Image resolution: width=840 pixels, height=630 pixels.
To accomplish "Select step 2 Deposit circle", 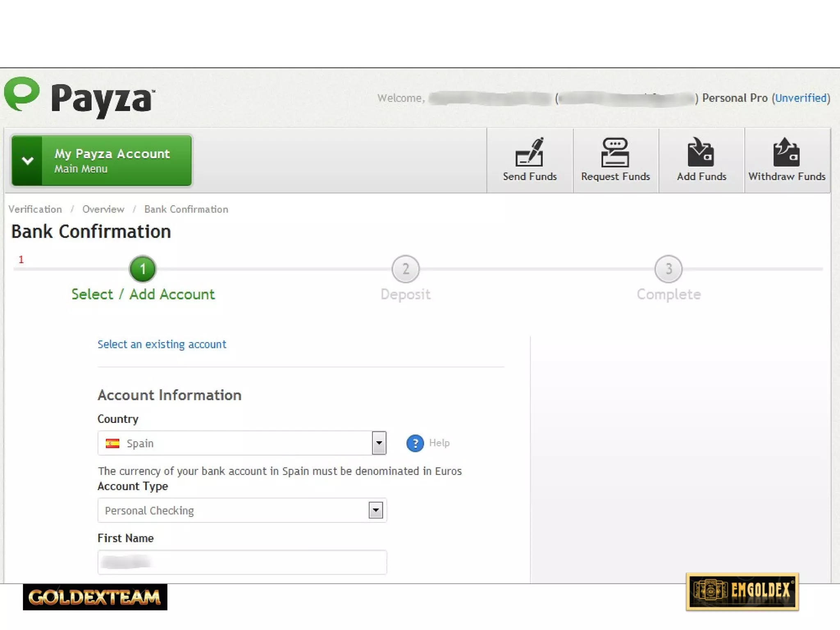I will point(405,269).
